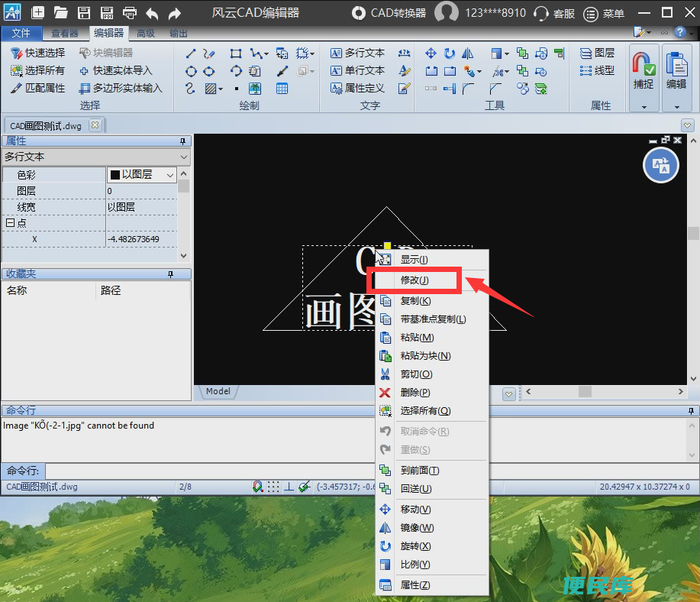700x602 pixels.
Task: Select the Model layout tab
Action: 218,391
